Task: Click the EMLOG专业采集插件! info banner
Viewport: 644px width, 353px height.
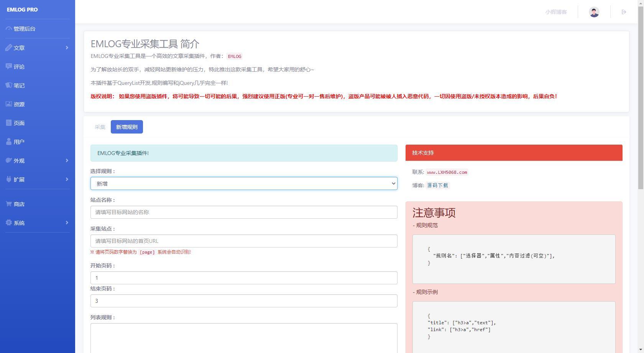Action: click(244, 153)
